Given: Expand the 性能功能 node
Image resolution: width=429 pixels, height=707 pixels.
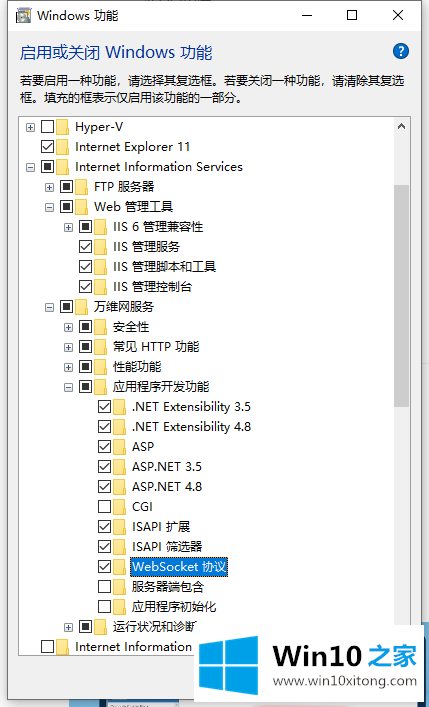Looking at the screenshot, I should (x=68, y=367).
